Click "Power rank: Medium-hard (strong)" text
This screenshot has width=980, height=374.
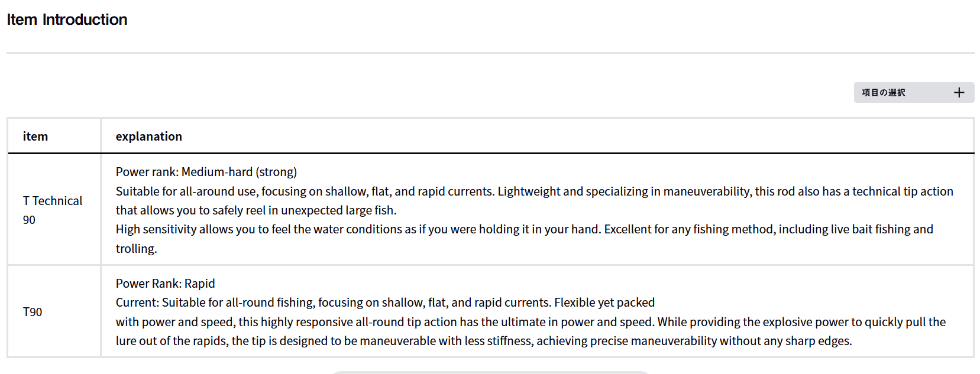tap(206, 172)
